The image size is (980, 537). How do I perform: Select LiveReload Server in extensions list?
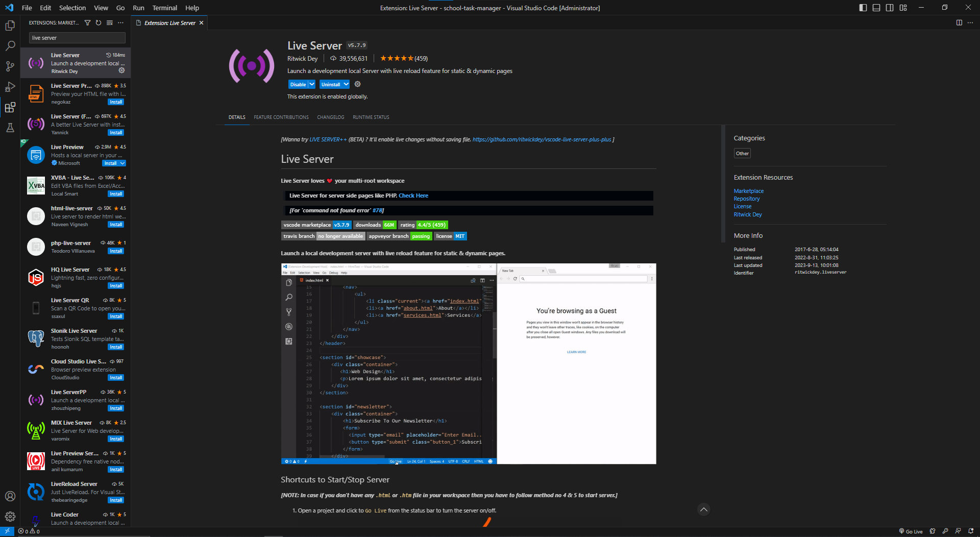point(76,492)
